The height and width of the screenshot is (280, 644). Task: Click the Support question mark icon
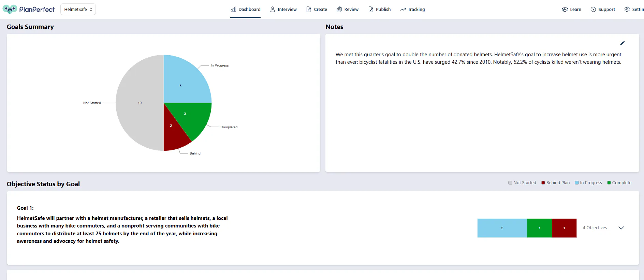coord(593,10)
